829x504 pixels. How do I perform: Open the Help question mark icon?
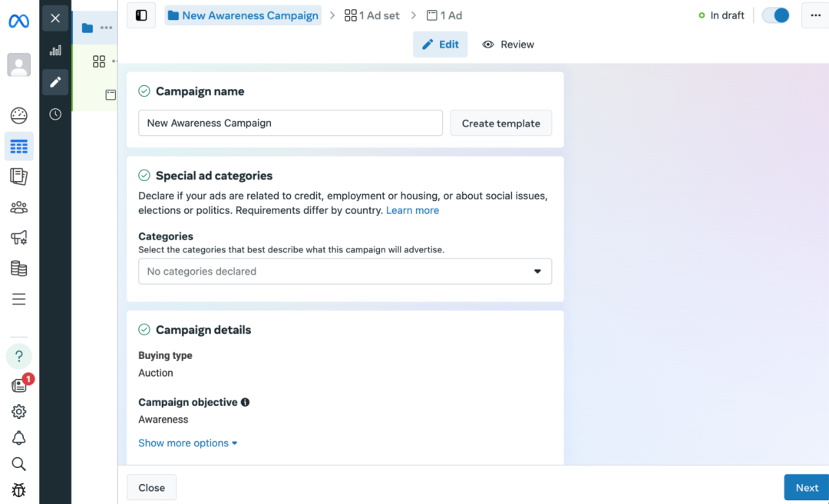coord(18,357)
